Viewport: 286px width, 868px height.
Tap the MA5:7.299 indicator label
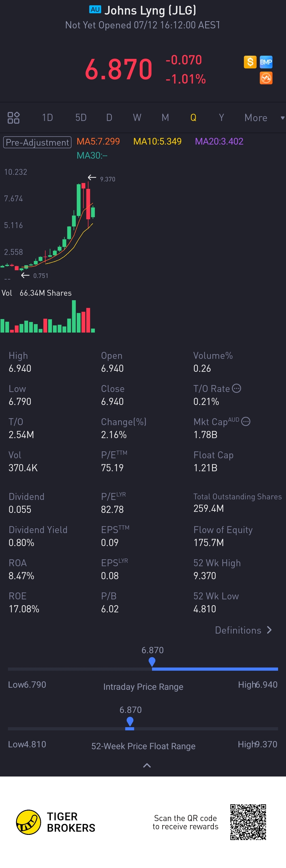click(x=98, y=141)
